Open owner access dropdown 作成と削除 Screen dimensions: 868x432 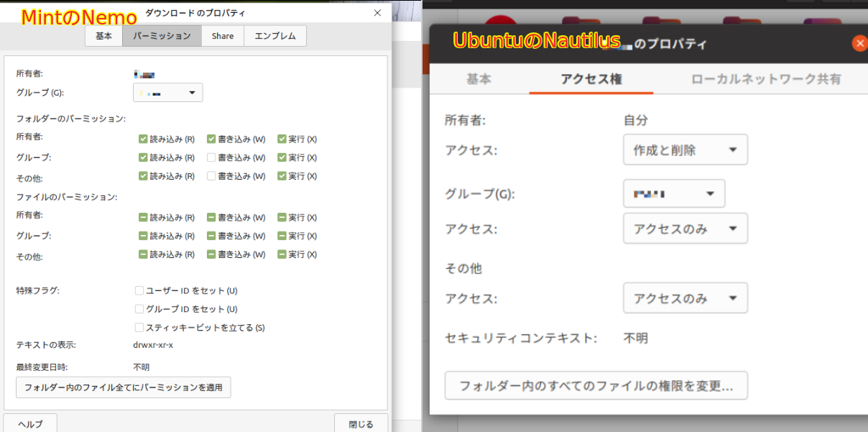685,150
